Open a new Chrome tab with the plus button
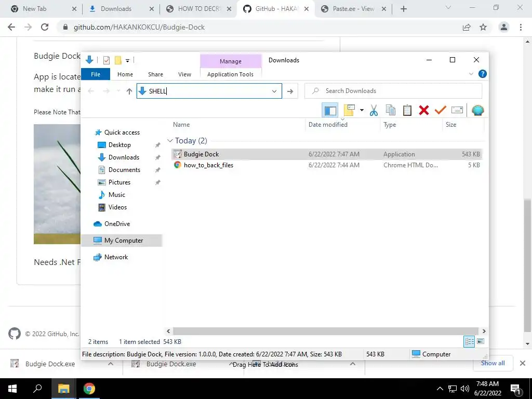This screenshot has height=399, width=532. click(403, 9)
